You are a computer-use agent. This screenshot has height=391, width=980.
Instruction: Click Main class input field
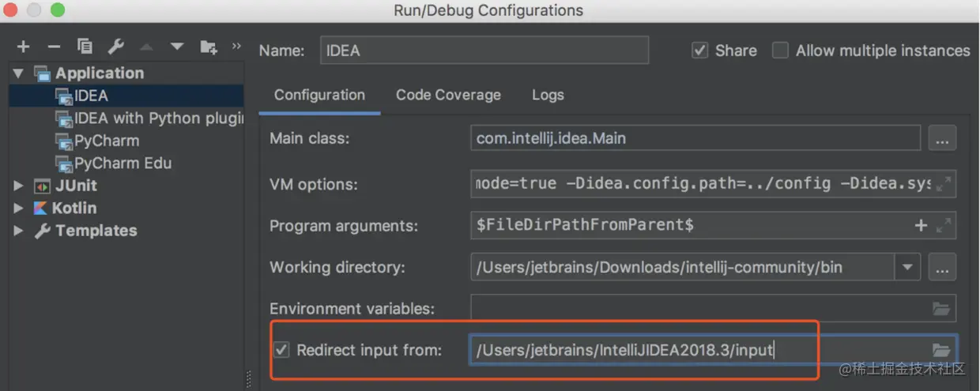[x=695, y=138]
